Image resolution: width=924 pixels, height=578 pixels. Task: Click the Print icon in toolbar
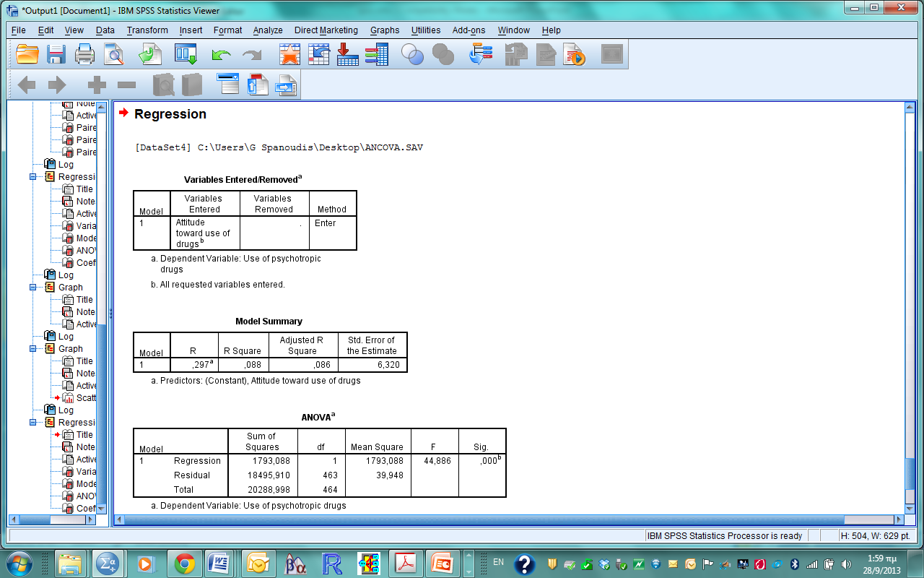point(85,54)
